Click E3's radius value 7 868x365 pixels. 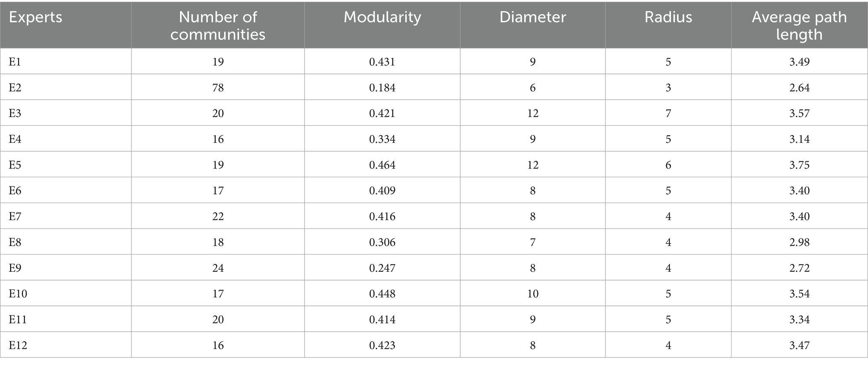pyautogui.click(x=668, y=113)
